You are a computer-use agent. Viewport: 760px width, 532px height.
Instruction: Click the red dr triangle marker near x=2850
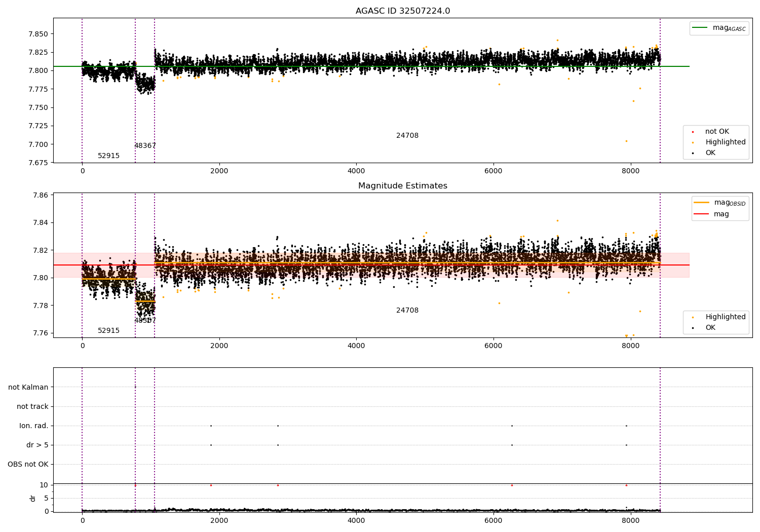[278, 485]
